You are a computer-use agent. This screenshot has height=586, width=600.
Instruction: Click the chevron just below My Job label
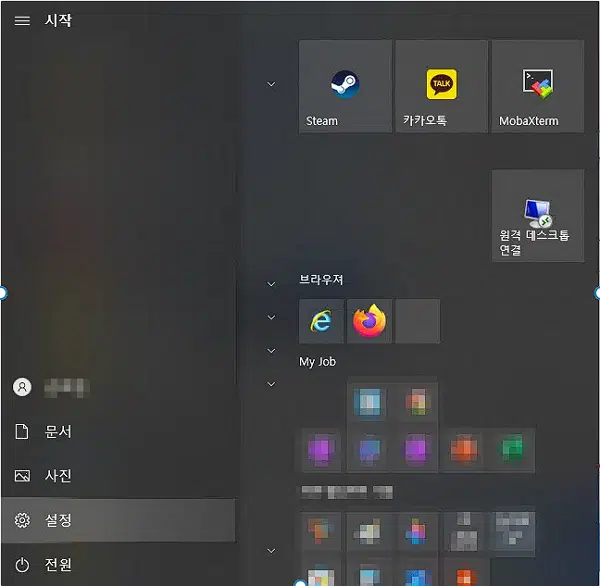coord(271,384)
